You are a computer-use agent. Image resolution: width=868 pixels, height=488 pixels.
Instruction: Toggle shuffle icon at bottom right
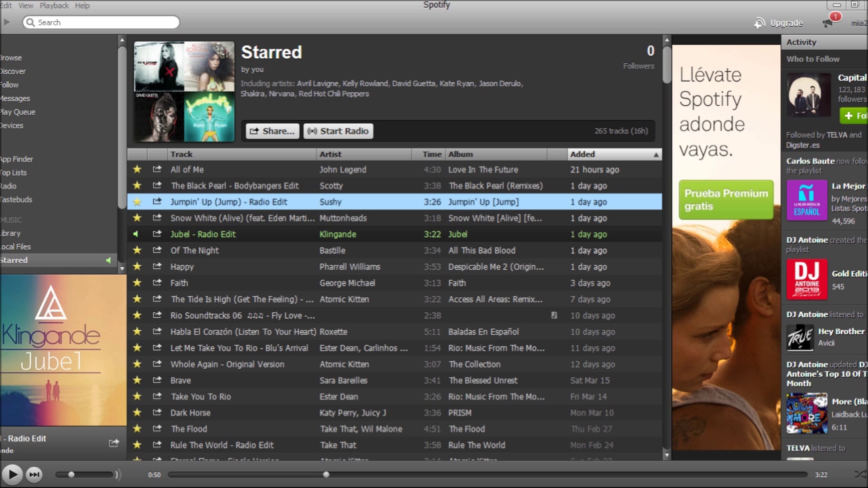(x=859, y=474)
